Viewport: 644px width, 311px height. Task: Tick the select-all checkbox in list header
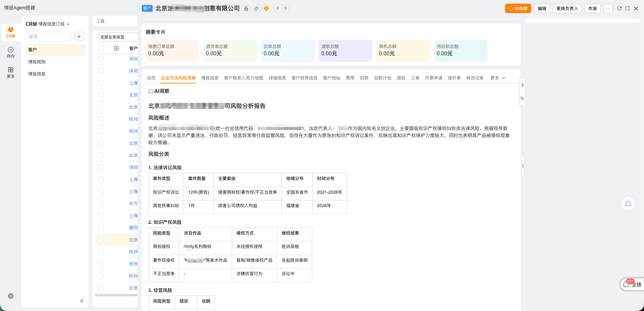pyautogui.click(x=101, y=48)
